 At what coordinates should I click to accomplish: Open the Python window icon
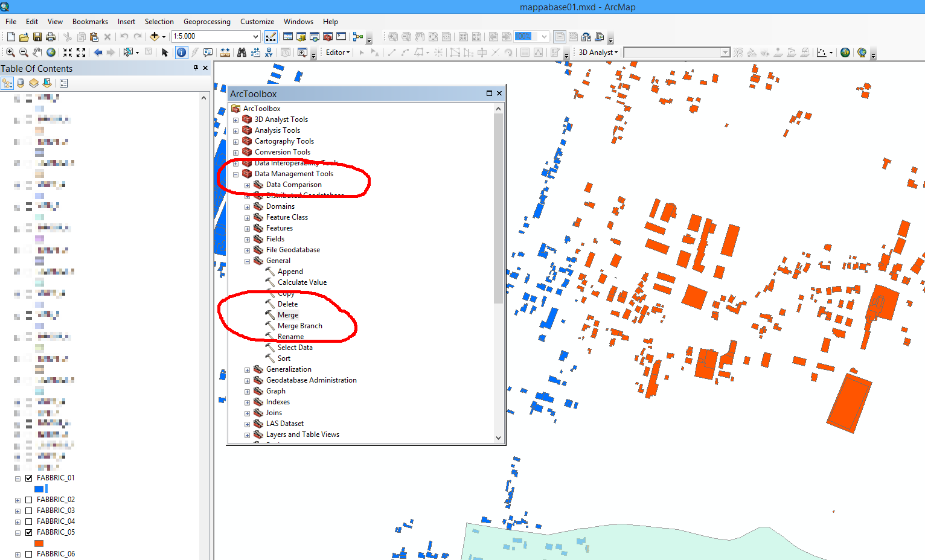point(341,37)
